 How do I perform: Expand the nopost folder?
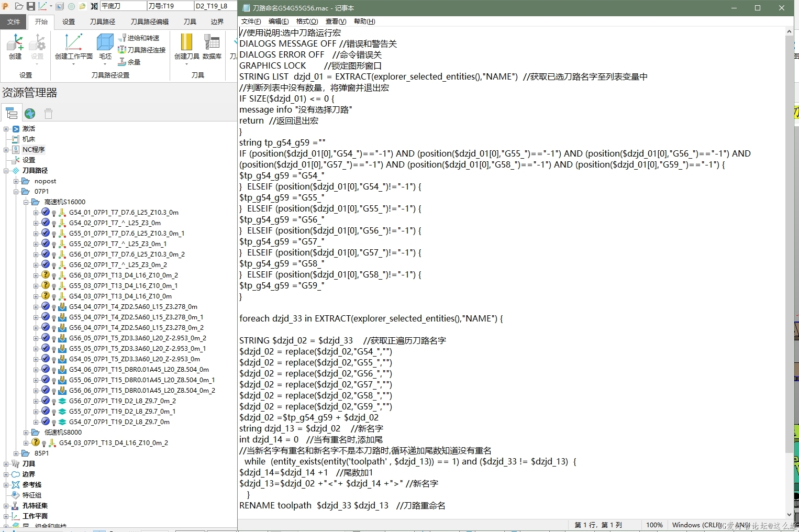click(16, 181)
